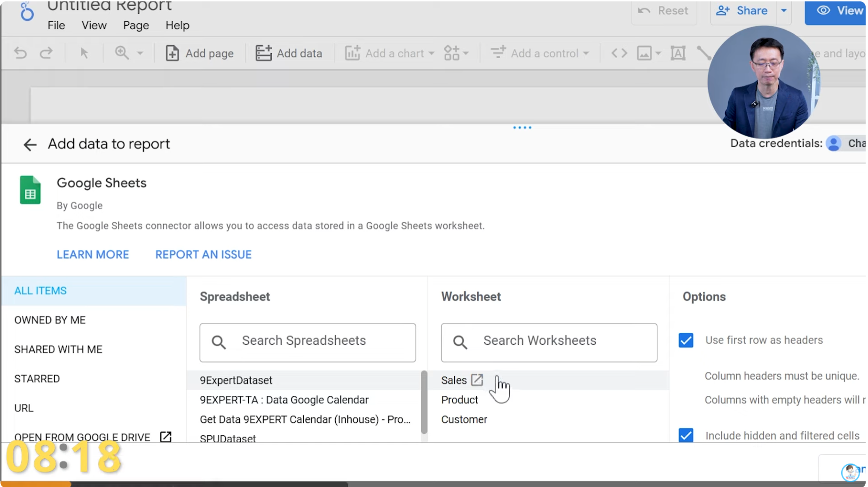Screen dimensions: 868x487
Task: Click the LEARN MORE link
Action: pos(93,254)
